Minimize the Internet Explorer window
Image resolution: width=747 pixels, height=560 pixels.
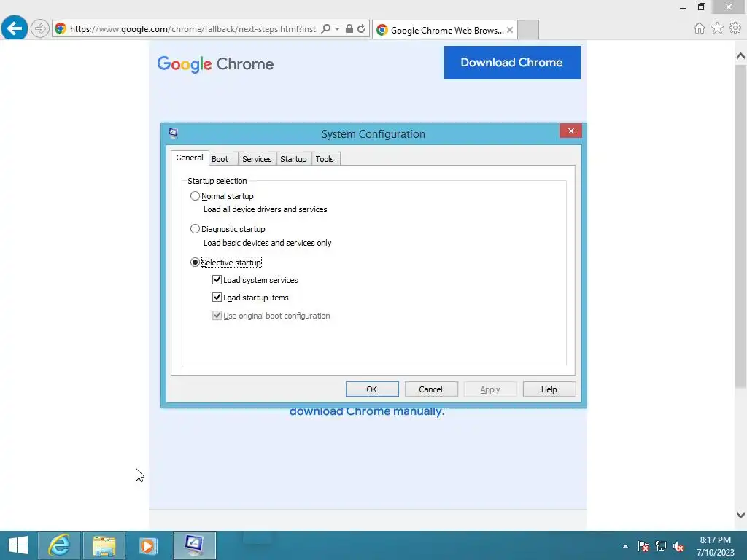(x=683, y=7)
